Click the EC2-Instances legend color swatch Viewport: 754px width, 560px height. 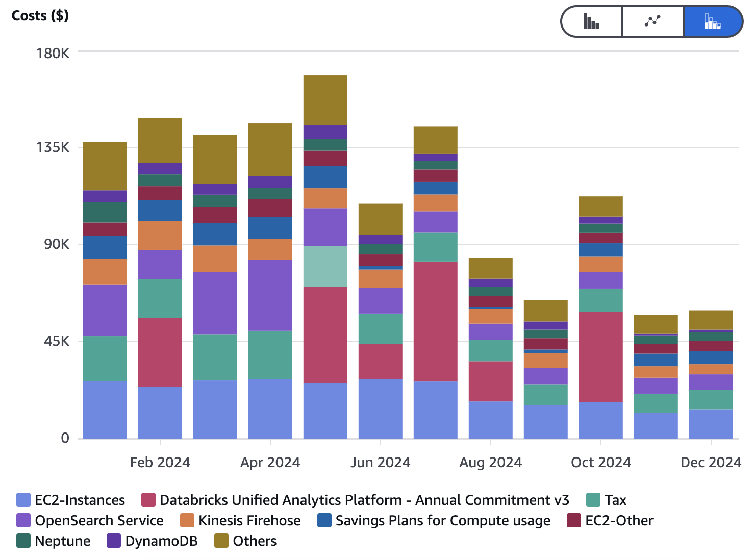[23, 500]
